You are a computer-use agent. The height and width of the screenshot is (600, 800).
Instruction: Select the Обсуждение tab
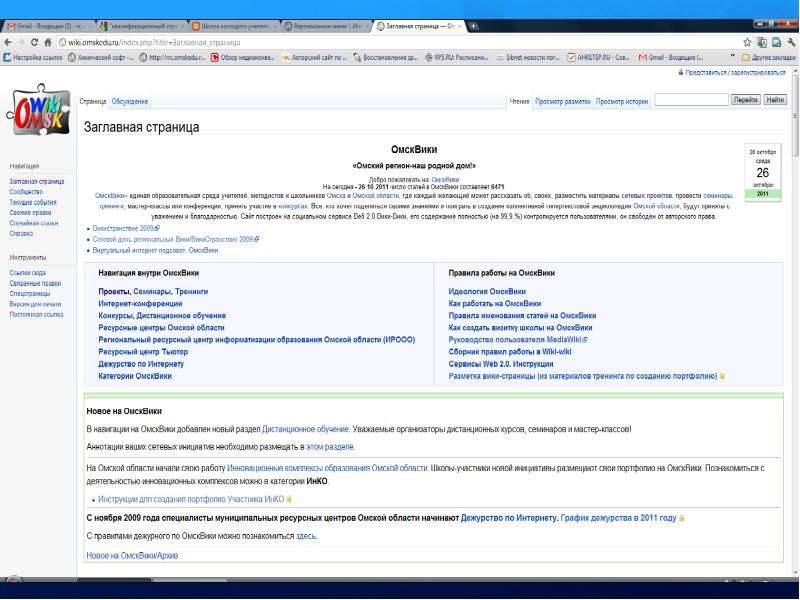[130, 102]
